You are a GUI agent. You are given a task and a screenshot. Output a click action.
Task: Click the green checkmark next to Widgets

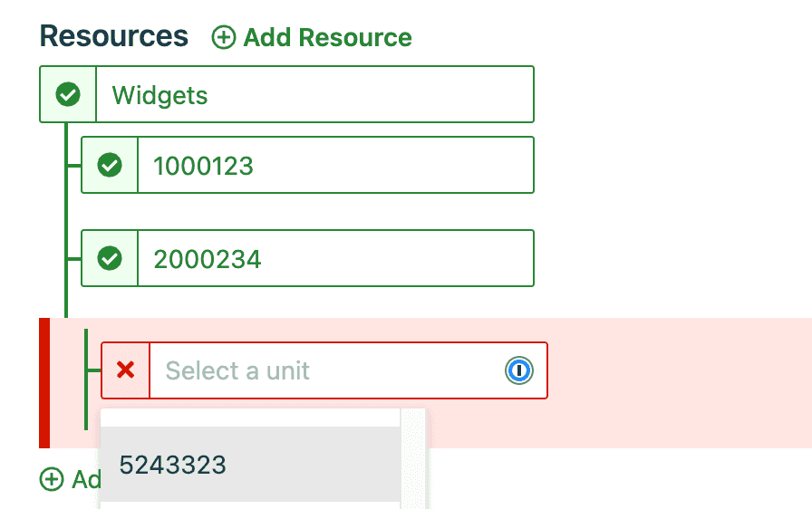(68, 94)
